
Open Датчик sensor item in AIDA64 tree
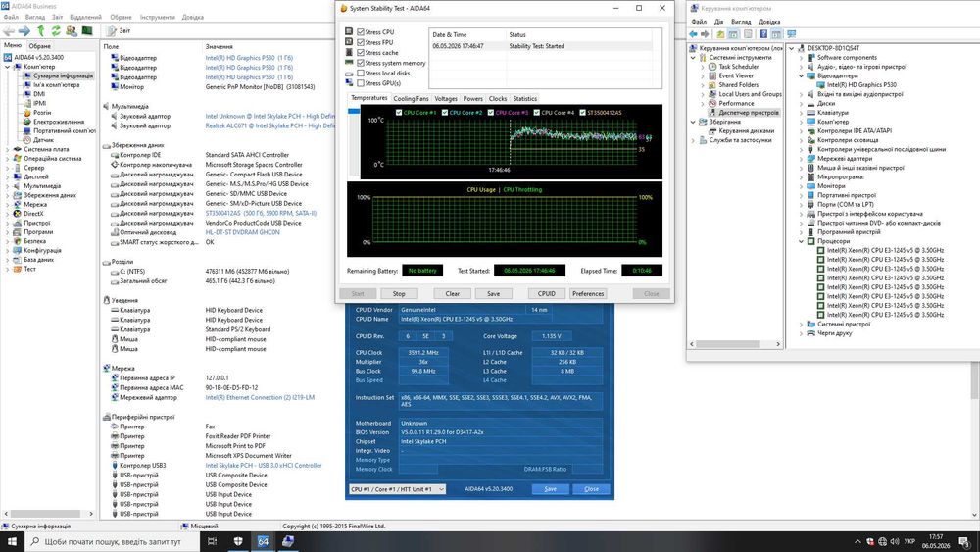[x=43, y=140]
